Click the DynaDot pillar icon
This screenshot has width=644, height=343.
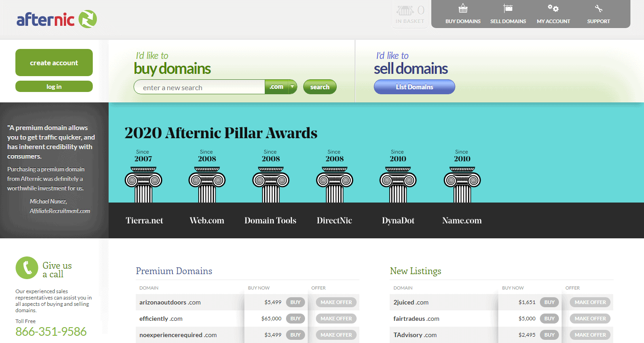tap(398, 184)
